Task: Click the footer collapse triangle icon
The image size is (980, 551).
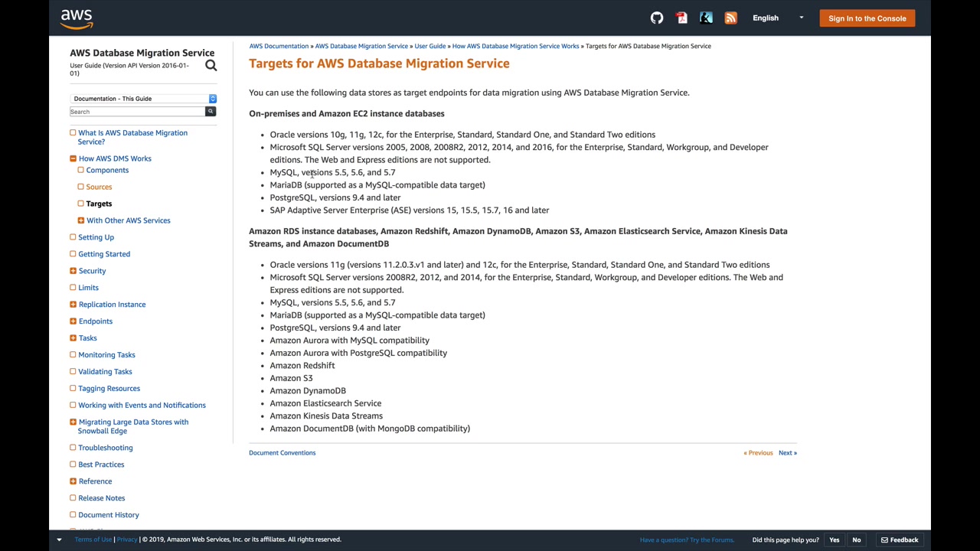Action: coord(59,540)
